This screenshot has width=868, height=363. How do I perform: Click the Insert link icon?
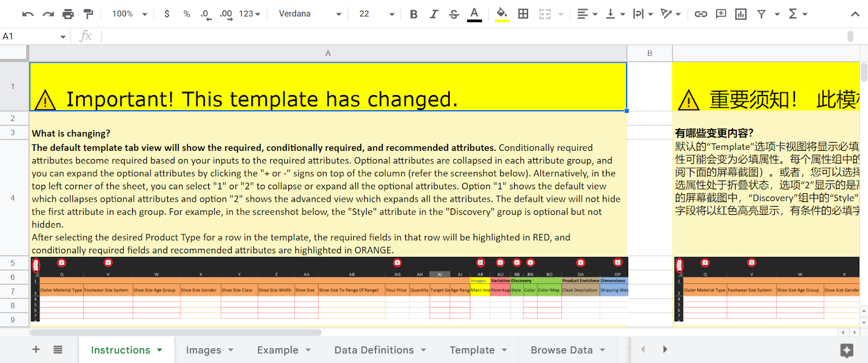click(x=700, y=14)
